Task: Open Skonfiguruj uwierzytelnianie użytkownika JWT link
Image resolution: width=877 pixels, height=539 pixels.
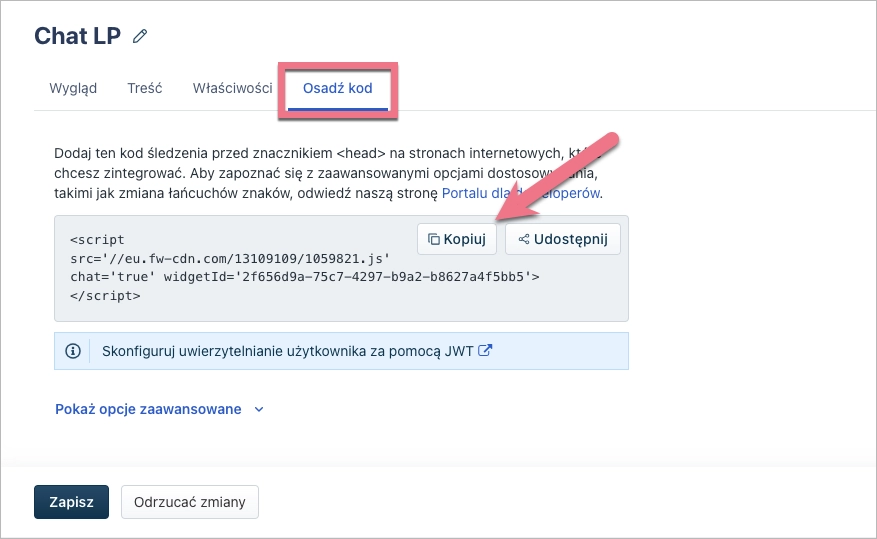Action: coord(286,351)
